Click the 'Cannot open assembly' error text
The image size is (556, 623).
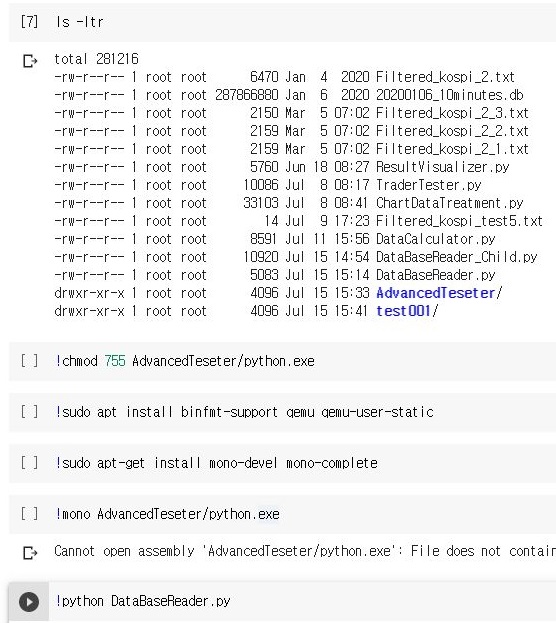click(x=305, y=551)
